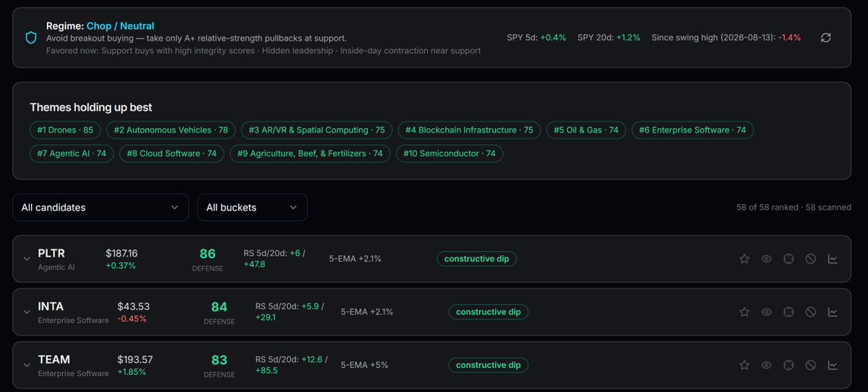Click the INTA price $43.53
This screenshot has height=392, width=868.
[x=133, y=306]
